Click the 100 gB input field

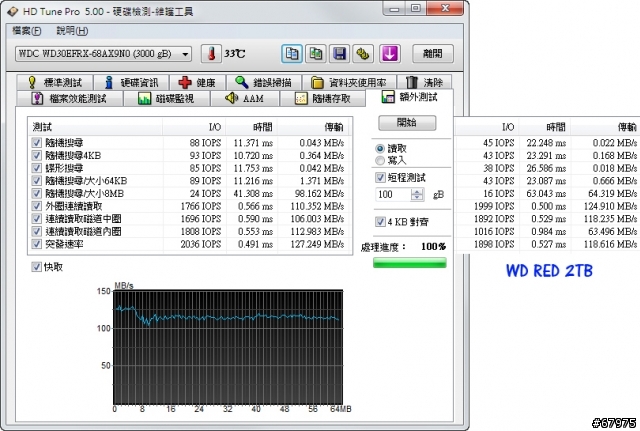pos(393,194)
